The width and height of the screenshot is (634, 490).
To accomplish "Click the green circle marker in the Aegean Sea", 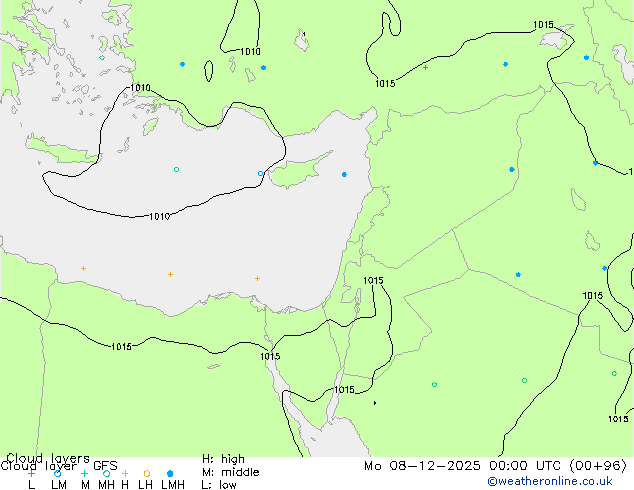I will click(x=102, y=58).
